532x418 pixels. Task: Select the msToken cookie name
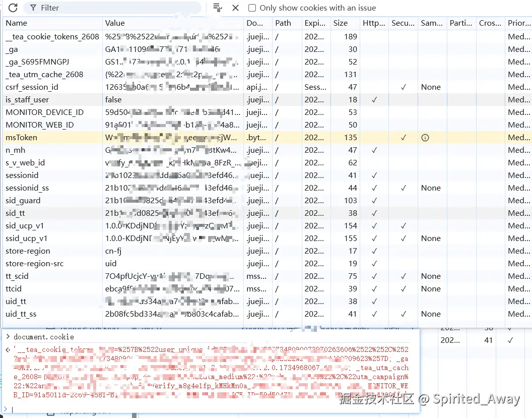pyautogui.click(x=22, y=138)
